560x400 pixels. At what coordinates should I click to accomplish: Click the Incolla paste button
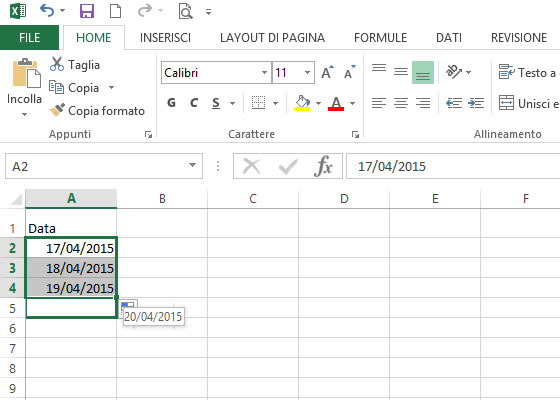click(24, 88)
